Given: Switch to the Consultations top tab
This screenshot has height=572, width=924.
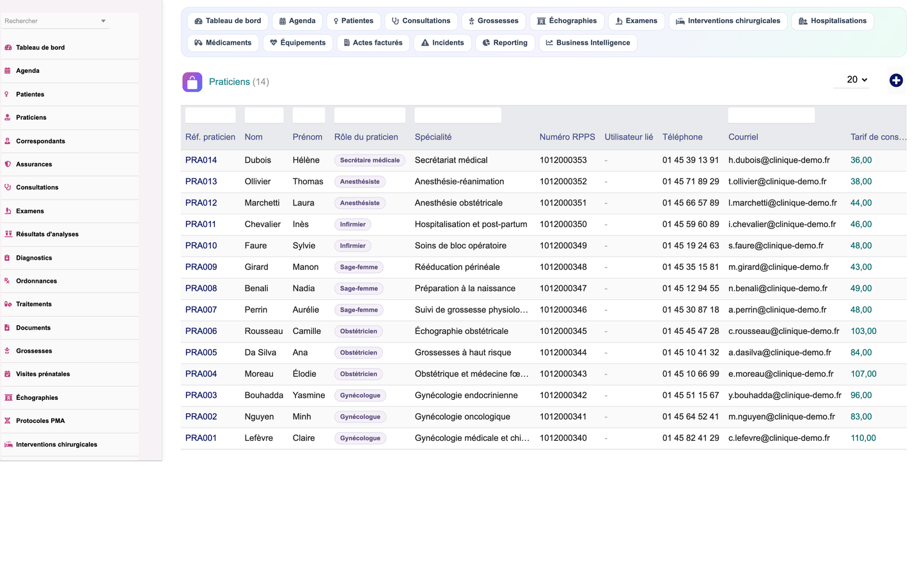Looking at the screenshot, I should tap(421, 21).
